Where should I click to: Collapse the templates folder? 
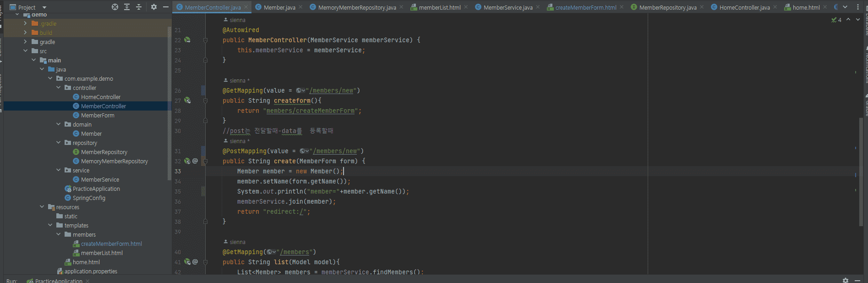50,225
